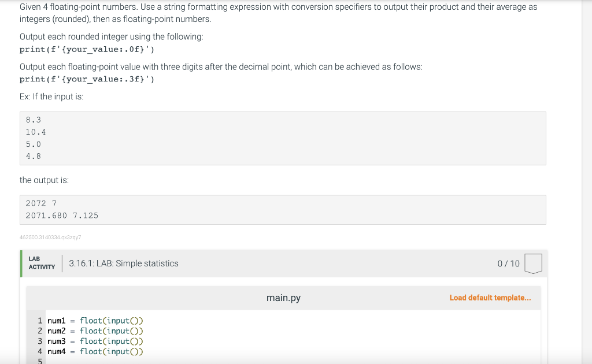The height and width of the screenshot is (364, 592).
Task: Click the Load default template link
Action: pyautogui.click(x=490, y=298)
